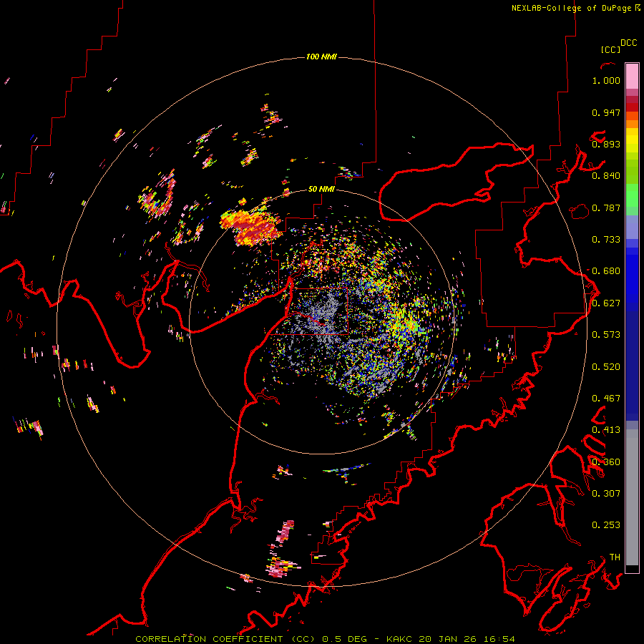Click the 0.680 scale value
The height and width of the screenshot is (644, 644).
606,271
